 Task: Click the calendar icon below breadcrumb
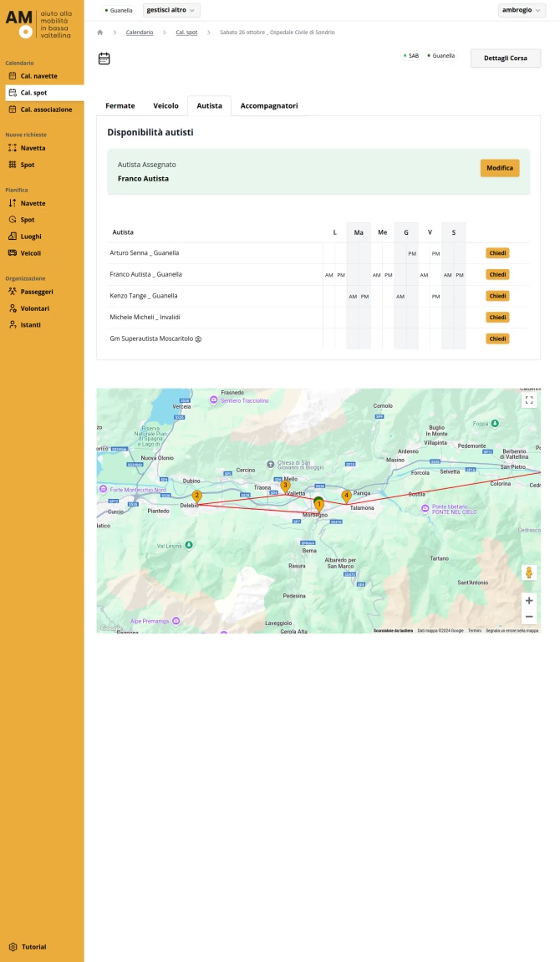point(104,59)
